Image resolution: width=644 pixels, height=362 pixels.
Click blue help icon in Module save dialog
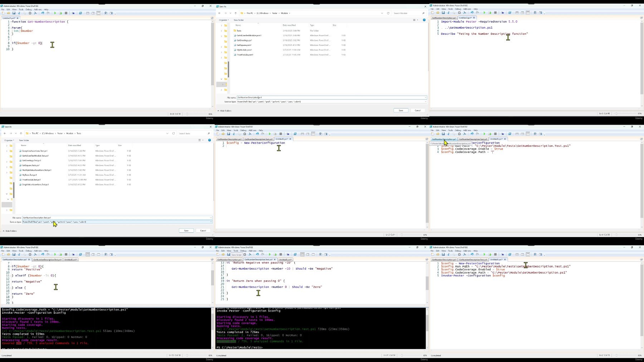tap(424, 20)
